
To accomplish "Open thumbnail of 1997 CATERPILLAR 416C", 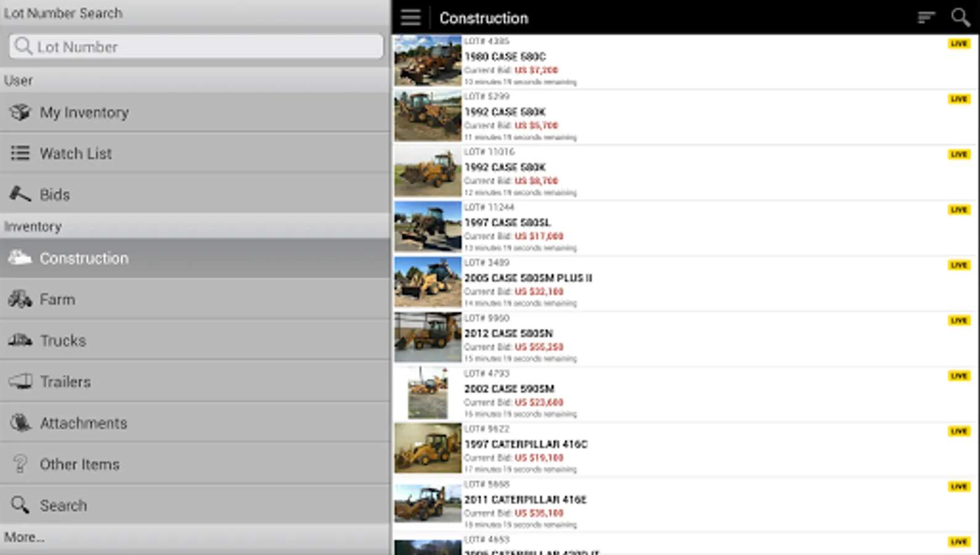I will click(x=428, y=448).
